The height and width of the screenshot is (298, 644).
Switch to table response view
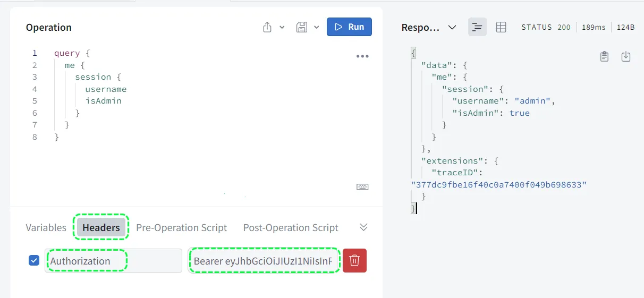(501, 27)
